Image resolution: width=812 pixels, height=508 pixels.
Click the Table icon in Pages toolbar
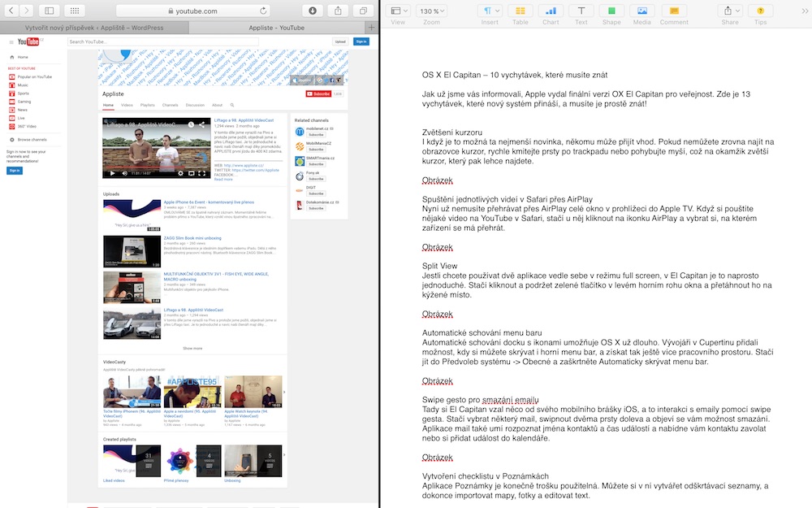point(520,11)
